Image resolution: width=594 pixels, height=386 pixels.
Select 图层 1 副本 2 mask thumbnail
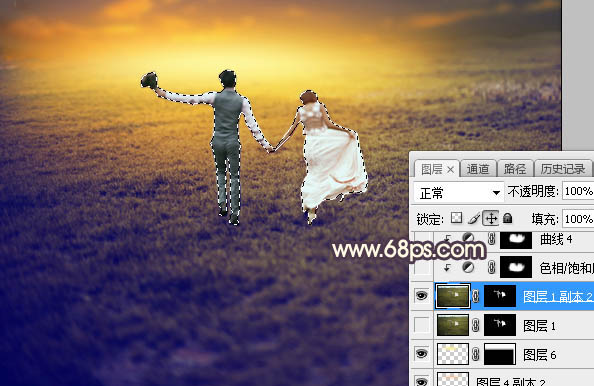coord(500,296)
